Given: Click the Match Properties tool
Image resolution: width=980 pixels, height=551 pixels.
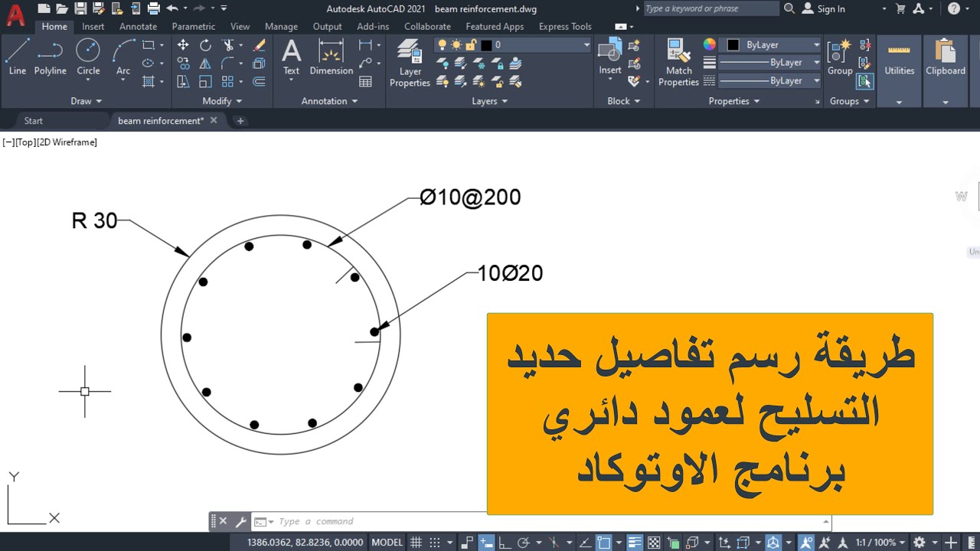Looking at the screenshot, I should coord(678,64).
